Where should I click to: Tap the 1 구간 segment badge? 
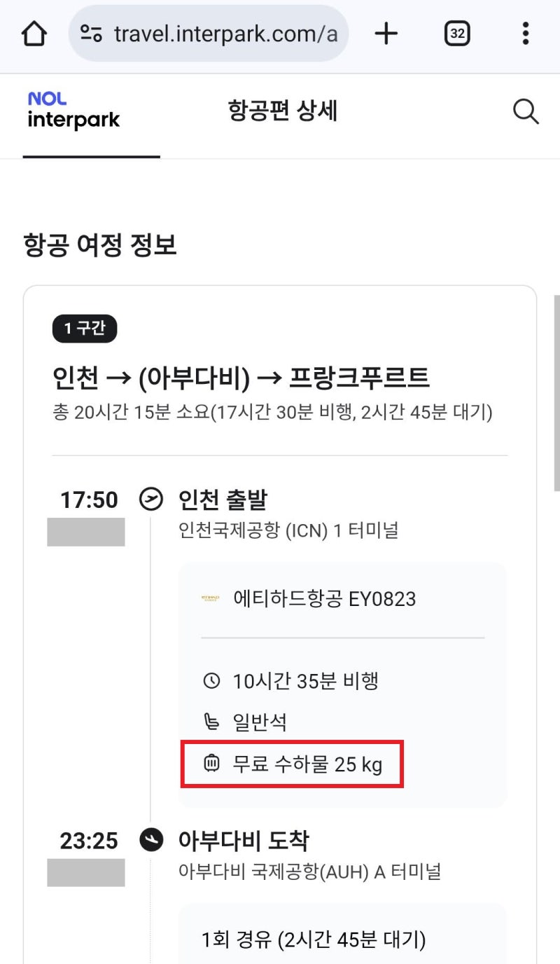pyautogui.click(x=84, y=328)
